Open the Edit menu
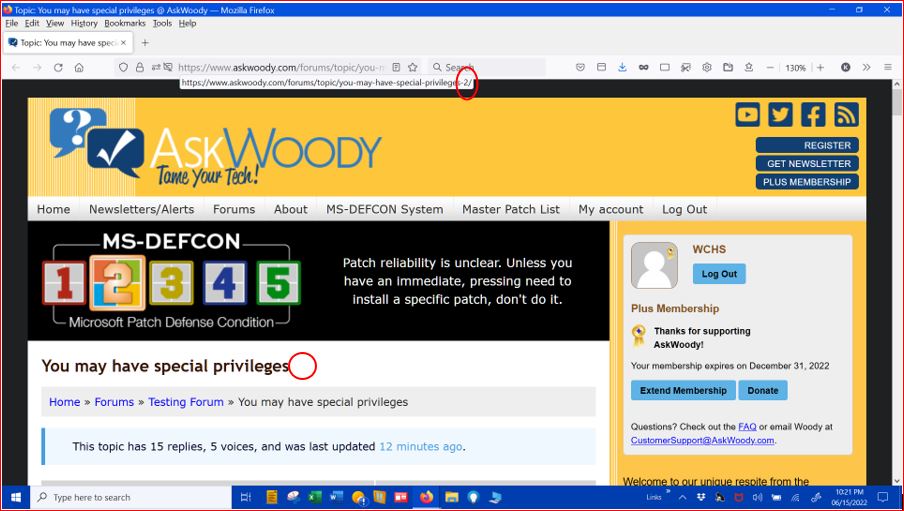 (x=32, y=24)
